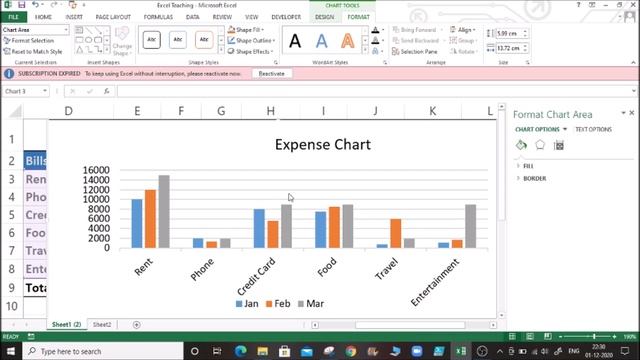Image resolution: width=640 pixels, height=360 pixels.
Task: Open the Selection Pane
Action: [415, 51]
